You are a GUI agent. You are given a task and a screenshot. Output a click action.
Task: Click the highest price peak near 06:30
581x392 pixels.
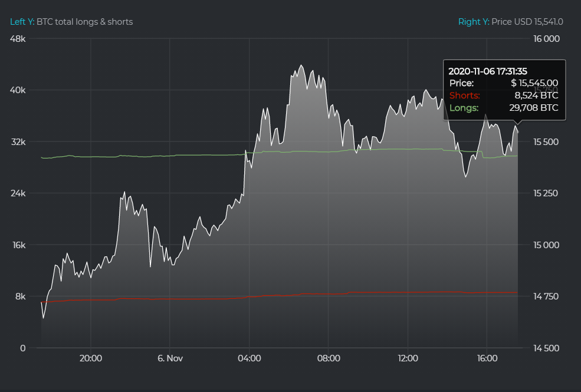301,65
